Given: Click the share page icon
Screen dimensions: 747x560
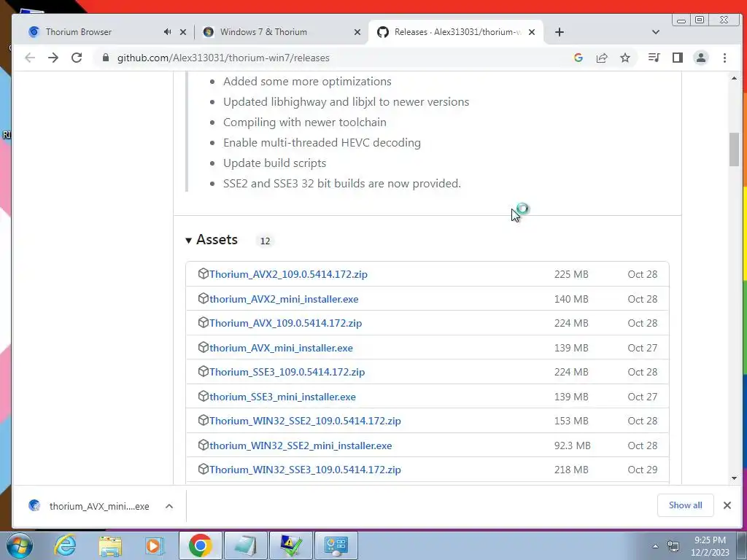Looking at the screenshot, I should (602, 58).
